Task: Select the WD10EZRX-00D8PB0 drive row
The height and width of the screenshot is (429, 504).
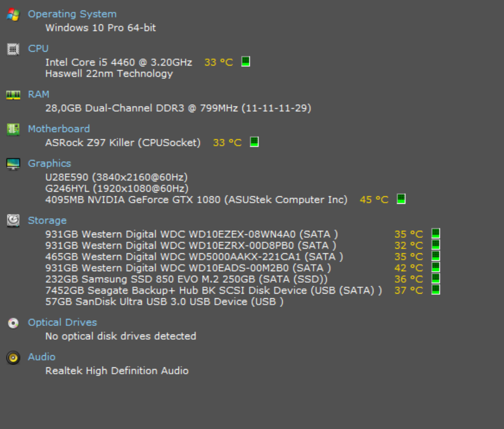Action: click(x=191, y=245)
